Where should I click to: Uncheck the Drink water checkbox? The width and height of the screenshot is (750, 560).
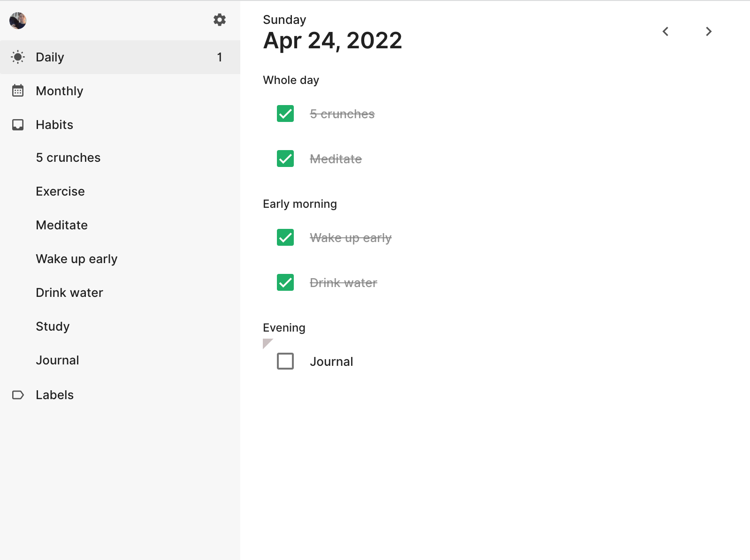tap(285, 282)
